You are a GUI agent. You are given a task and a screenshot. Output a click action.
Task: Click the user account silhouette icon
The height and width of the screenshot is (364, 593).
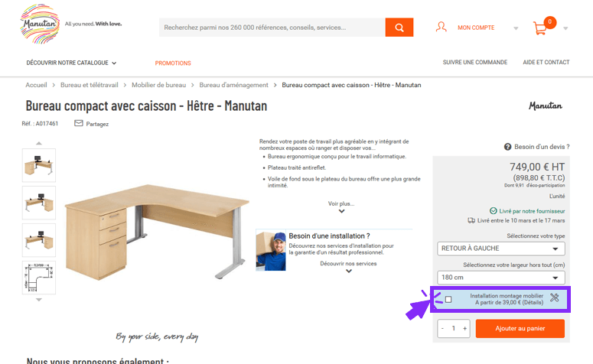pos(441,28)
